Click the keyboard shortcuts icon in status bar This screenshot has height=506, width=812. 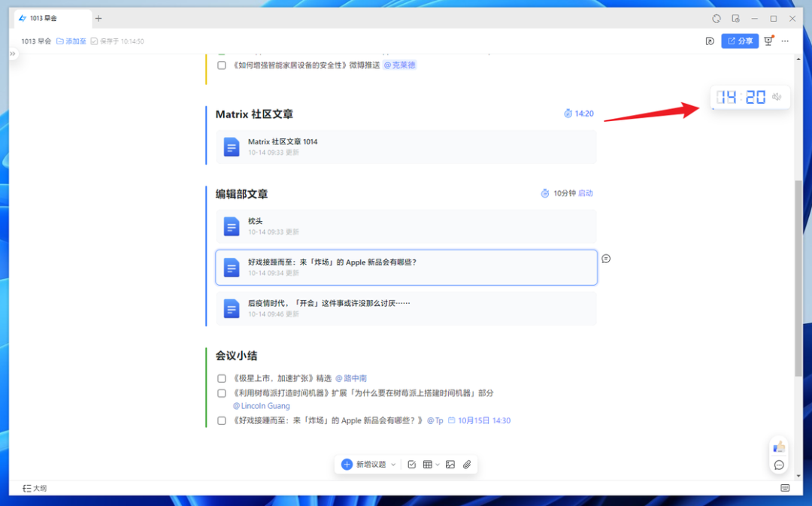[785, 488]
